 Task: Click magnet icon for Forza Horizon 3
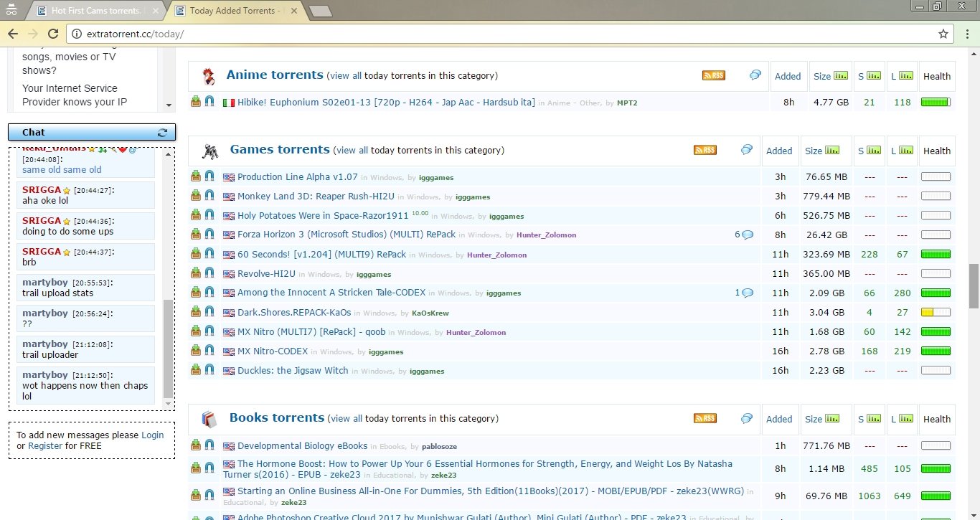tap(209, 234)
